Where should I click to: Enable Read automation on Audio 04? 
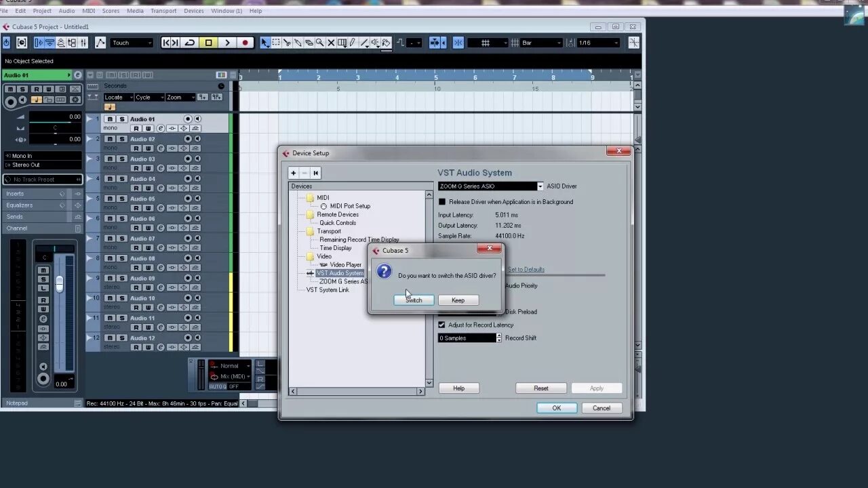point(136,188)
